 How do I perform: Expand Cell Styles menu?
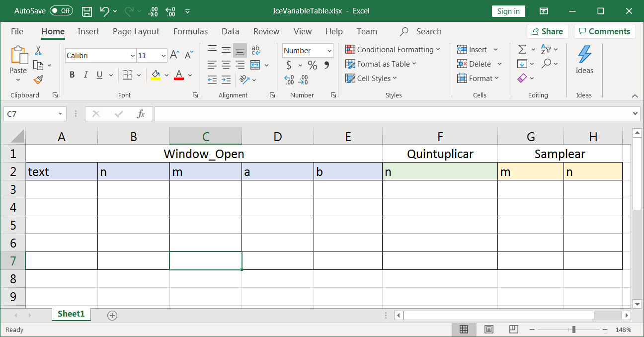pyautogui.click(x=371, y=78)
